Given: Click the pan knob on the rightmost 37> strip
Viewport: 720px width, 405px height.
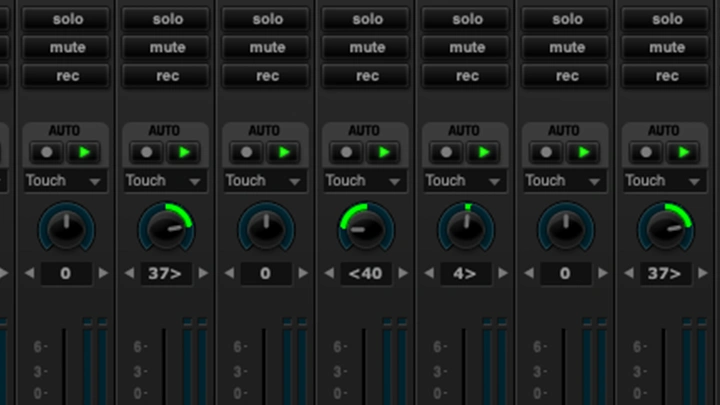Looking at the screenshot, I should click(x=666, y=228).
